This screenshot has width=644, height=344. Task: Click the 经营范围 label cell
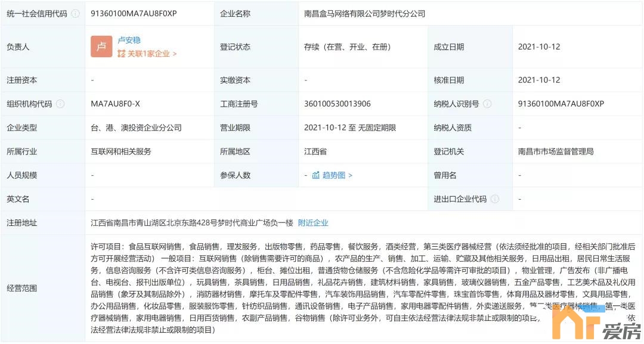43,288
